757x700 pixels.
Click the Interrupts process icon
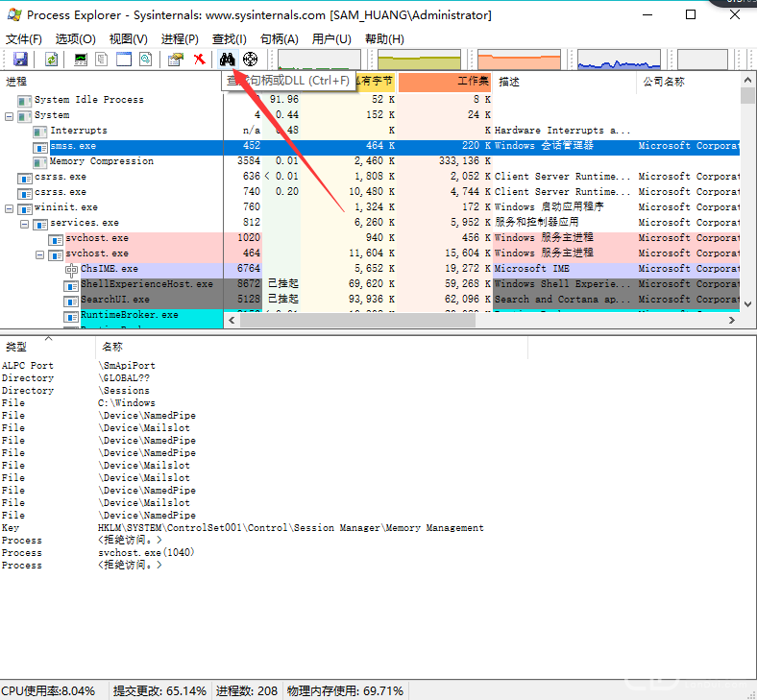pos(39,132)
